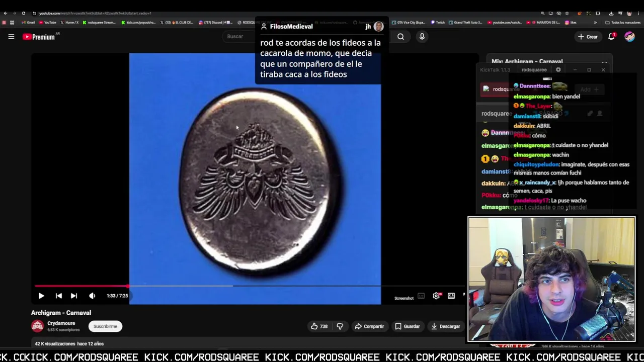Screen dimensions: 644x362
Task: Open GTA Vice City bookmark
Action: pos(409,23)
